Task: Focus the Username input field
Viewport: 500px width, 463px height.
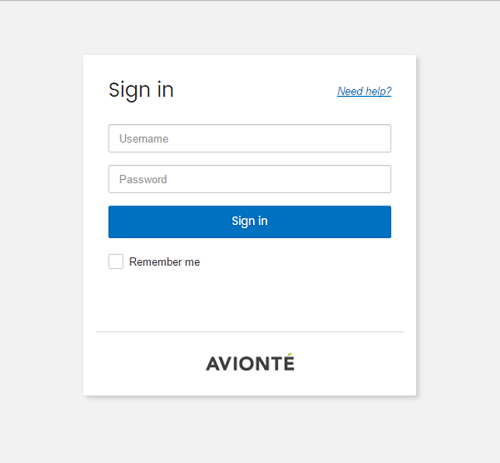Action: pyautogui.click(x=250, y=138)
